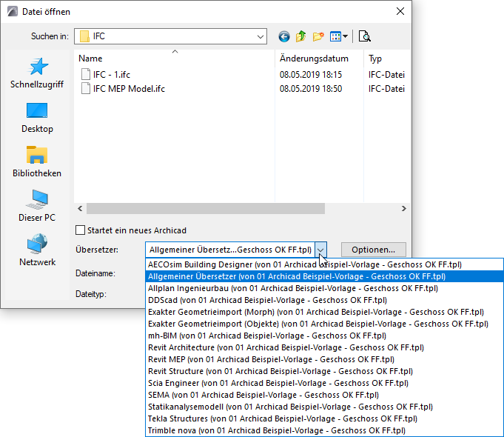Choose Scia Engineer translator
504x437 pixels.
pos(324,383)
